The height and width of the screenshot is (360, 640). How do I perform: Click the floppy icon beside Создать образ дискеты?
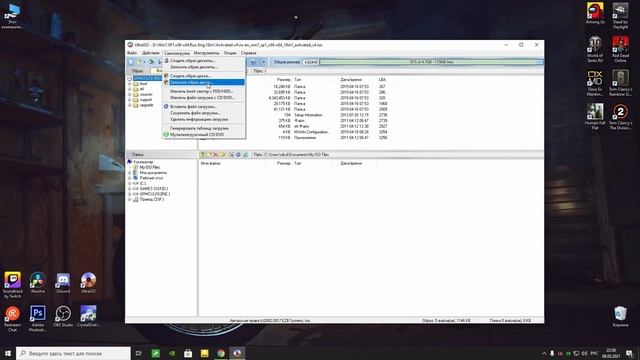[166, 60]
